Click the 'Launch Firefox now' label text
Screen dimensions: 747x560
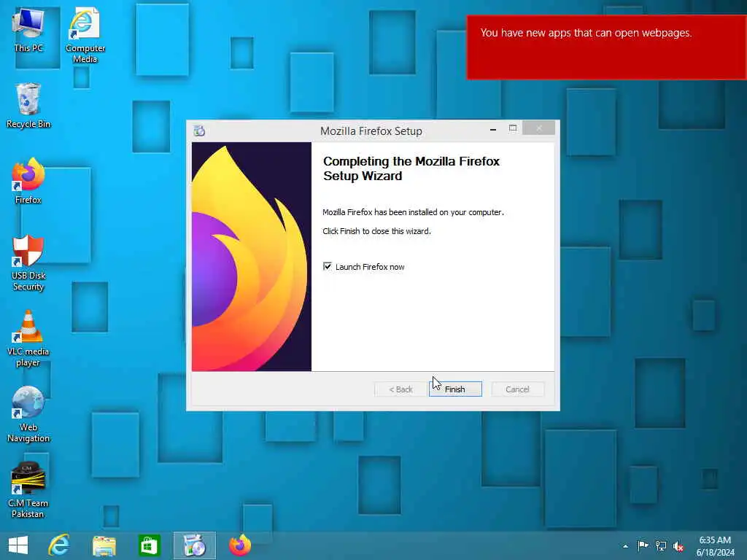coord(370,267)
